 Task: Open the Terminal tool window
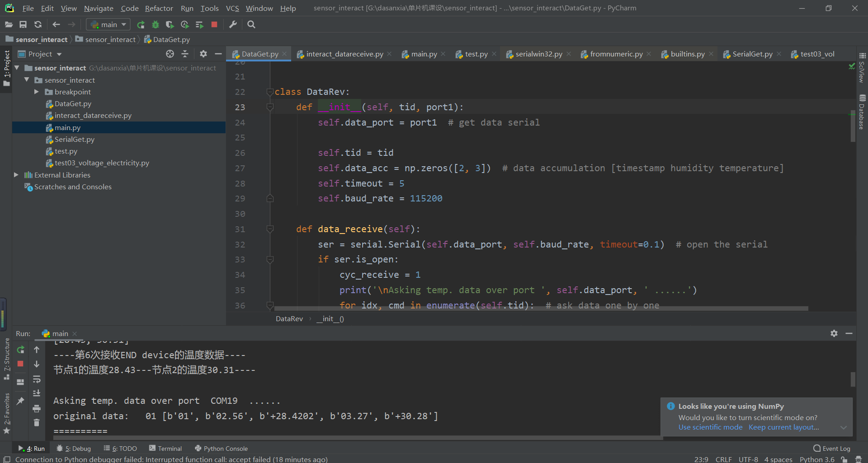pos(165,449)
